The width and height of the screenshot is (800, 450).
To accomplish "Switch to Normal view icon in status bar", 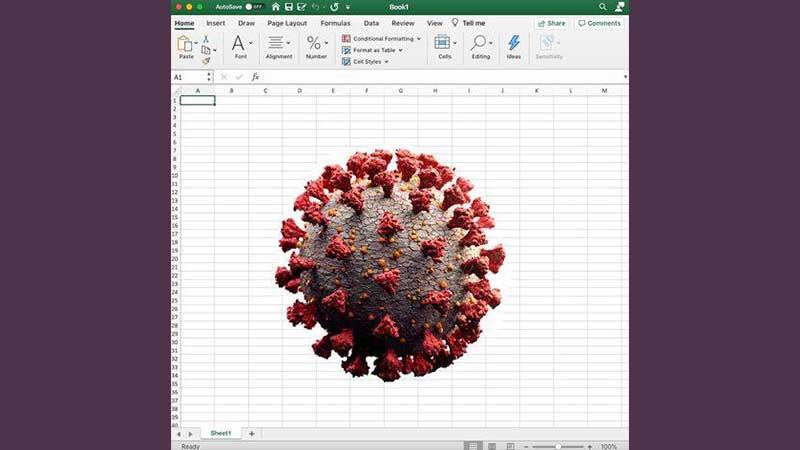I will pos(473,446).
